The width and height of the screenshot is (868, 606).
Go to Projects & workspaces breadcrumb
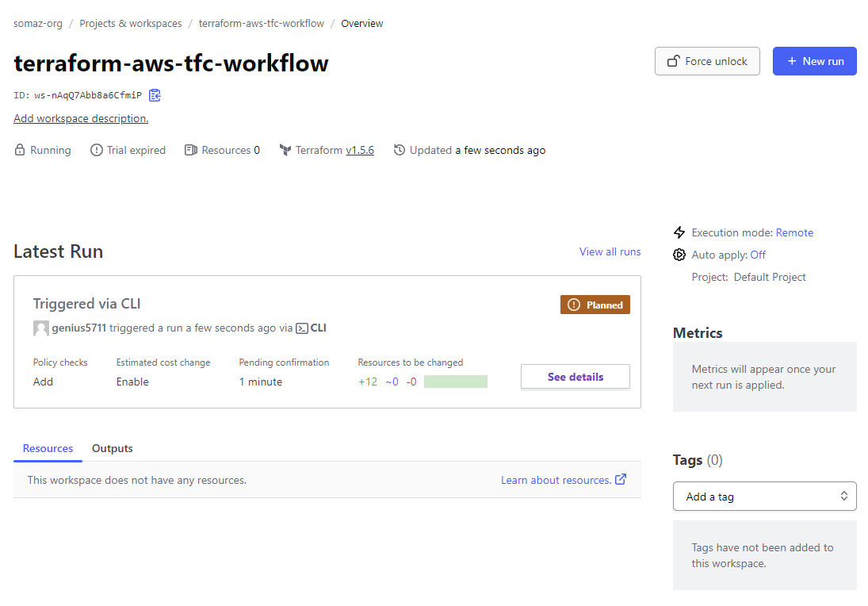click(x=131, y=23)
